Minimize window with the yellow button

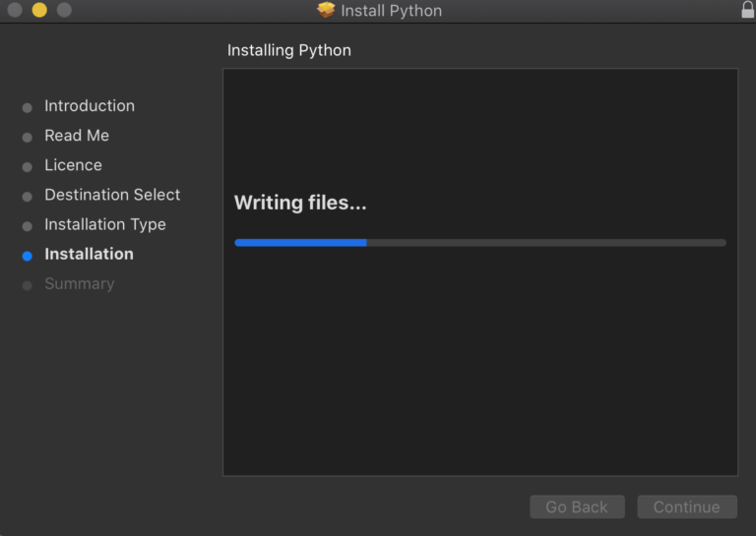39,10
